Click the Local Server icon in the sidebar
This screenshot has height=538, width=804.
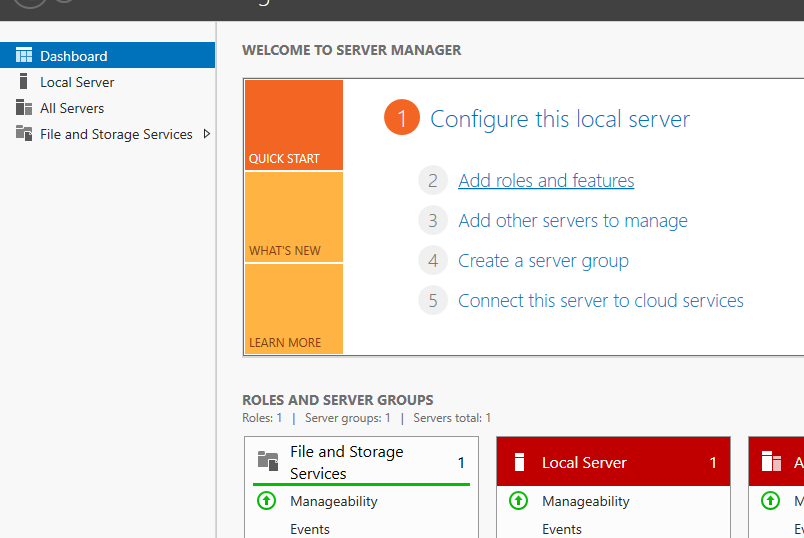point(24,82)
